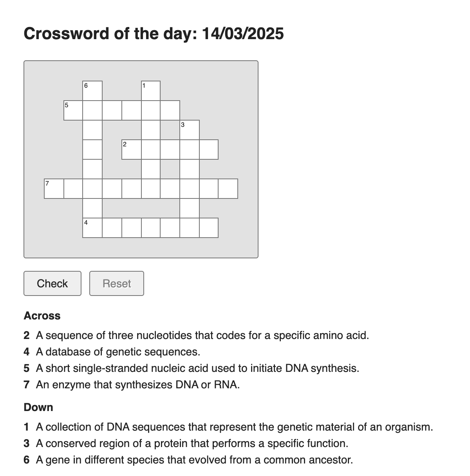Click the codon clue numbered 2

[x=196, y=335]
